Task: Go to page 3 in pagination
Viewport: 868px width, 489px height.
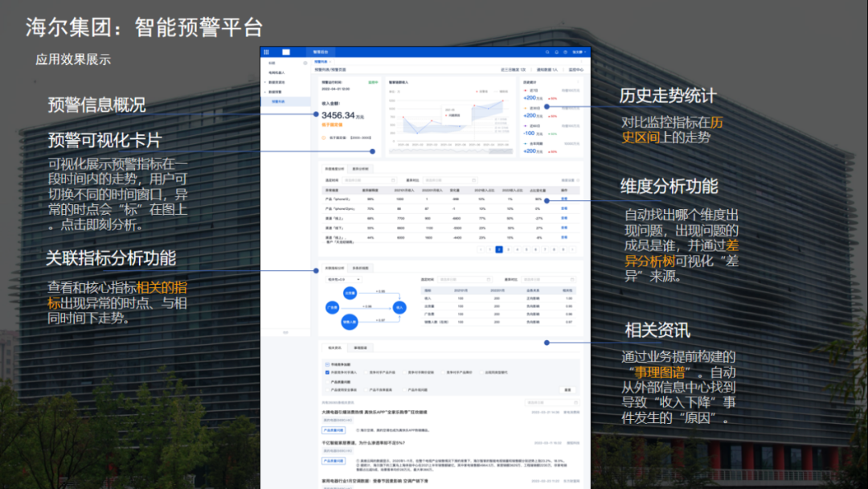Action: (x=508, y=250)
